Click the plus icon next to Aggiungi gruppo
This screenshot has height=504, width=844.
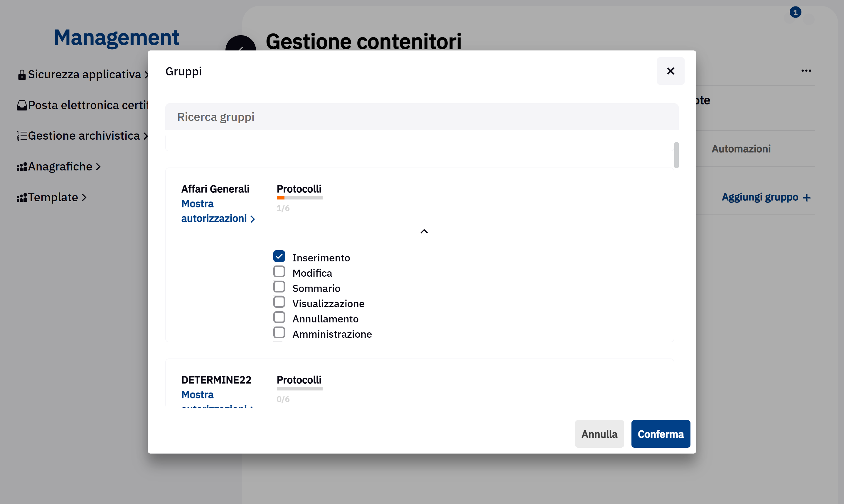(806, 198)
